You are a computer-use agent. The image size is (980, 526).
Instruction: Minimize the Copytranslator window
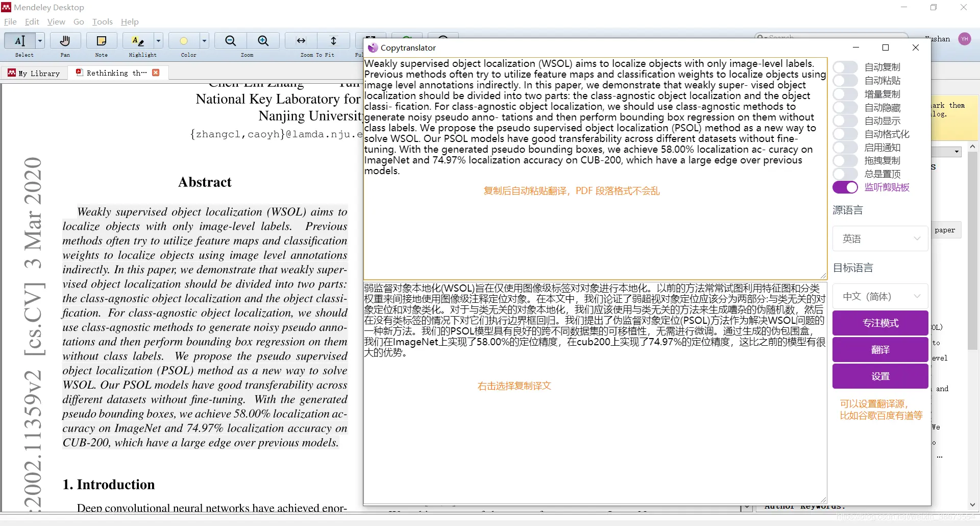856,47
